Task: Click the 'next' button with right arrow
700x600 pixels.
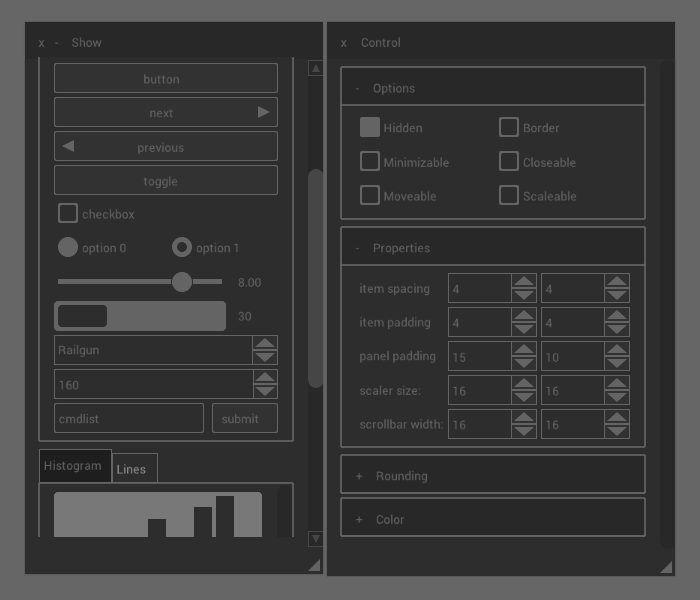Action: coord(166,112)
